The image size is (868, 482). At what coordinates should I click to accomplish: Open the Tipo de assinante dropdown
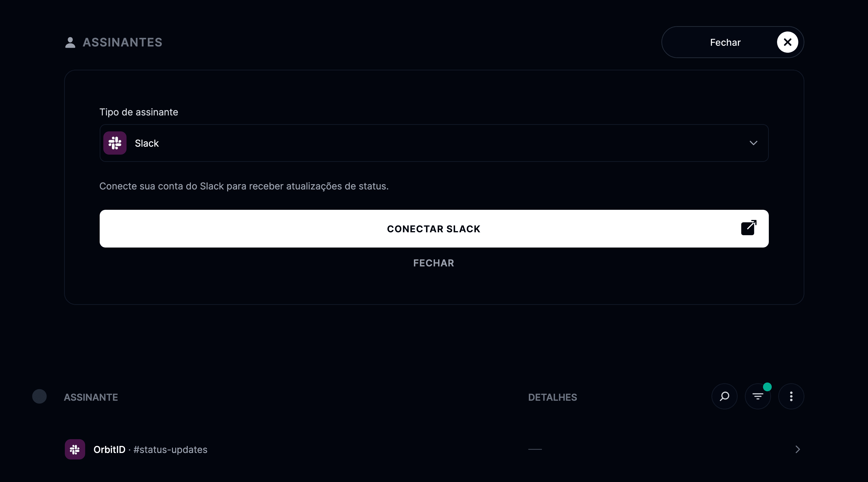pos(434,143)
